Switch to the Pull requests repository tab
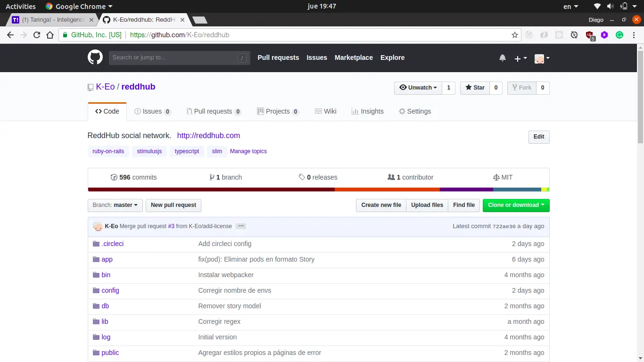This screenshot has height=362, width=644. coord(214,111)
